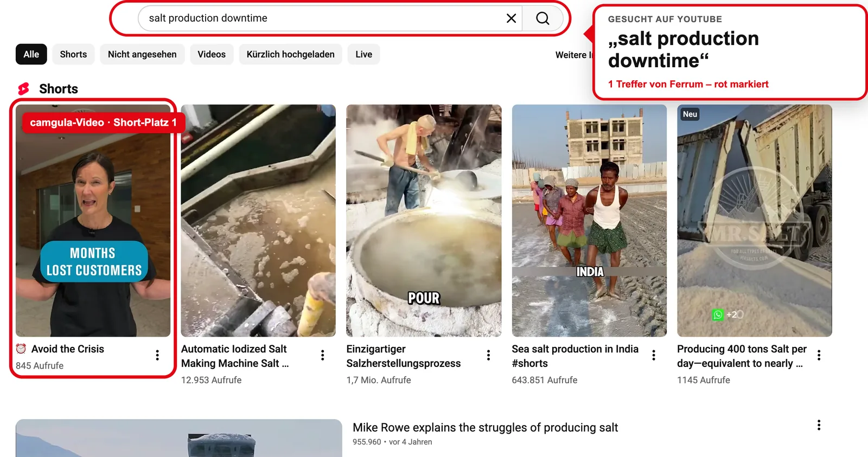Screen dimensions: 868x457
Task: Click the 1,7 Mio. Aufrufe view count
Action: click(x=379, y=381)
